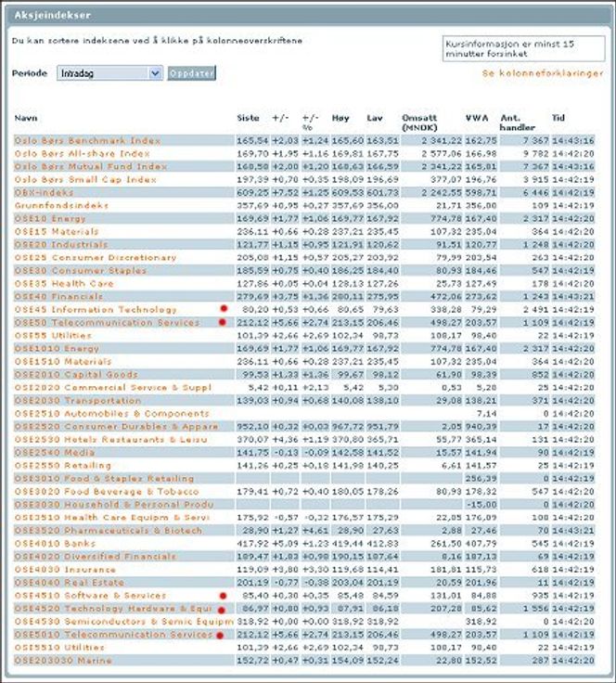Screen dimensions: 616x683
Task: Sort by the Høy column header
Action: (x=340, y=118)
